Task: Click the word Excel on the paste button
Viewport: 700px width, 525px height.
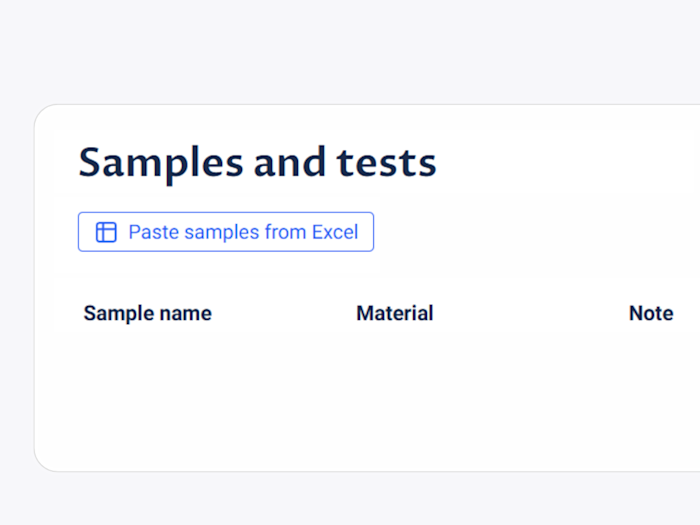Action: (334, 232)
